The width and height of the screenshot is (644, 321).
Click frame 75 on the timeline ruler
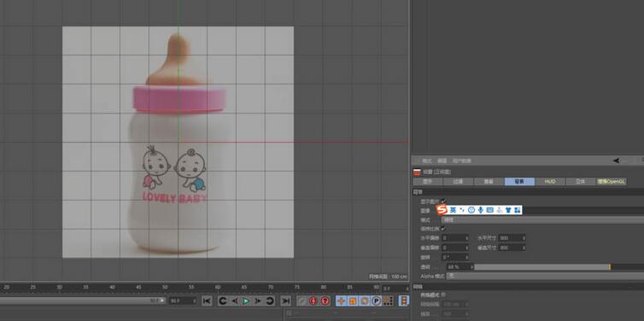(x=297, y=288)
